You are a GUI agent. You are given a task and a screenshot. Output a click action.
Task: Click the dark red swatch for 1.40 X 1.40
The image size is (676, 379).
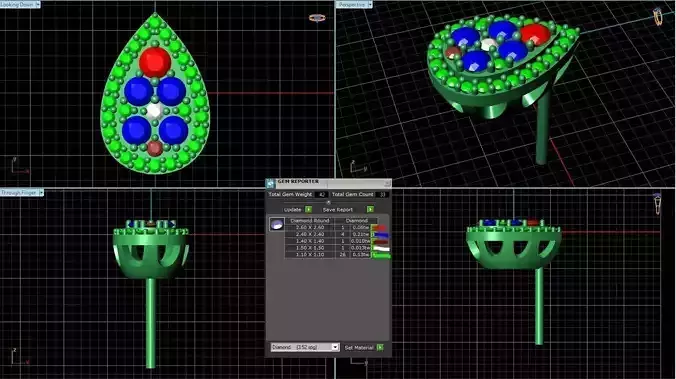coord(380,241)
